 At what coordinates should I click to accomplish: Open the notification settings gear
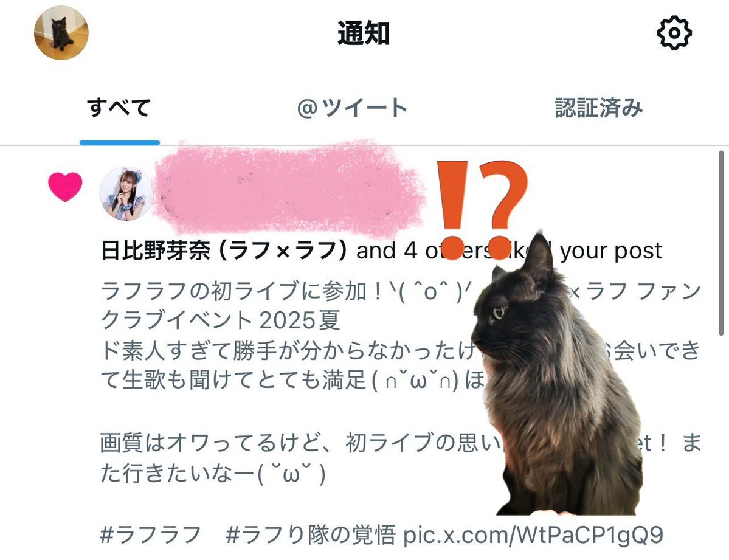[x=674, y=33]
